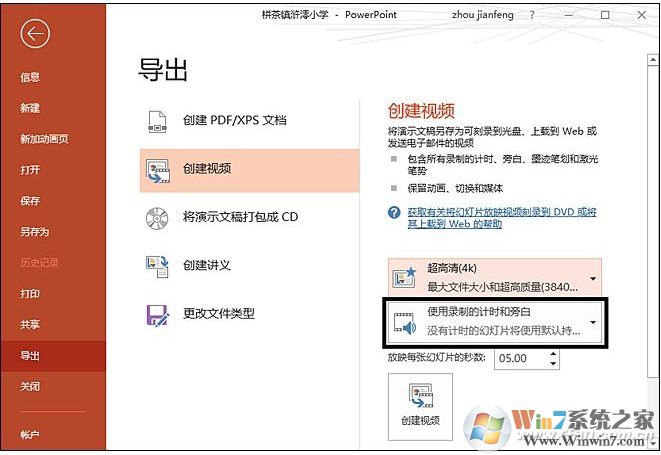Screen dimensions: 661x455
Task: Click the 导出 page heading
Action: 163,70
